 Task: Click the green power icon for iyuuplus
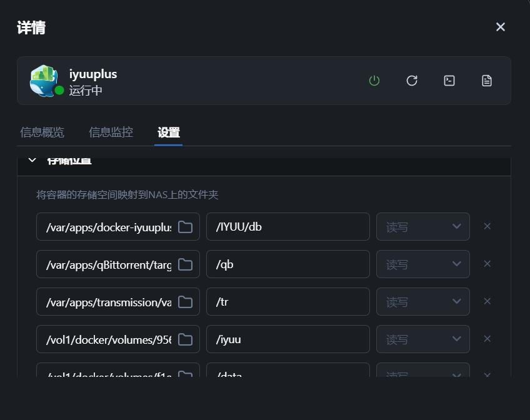(x=374, y=81)
